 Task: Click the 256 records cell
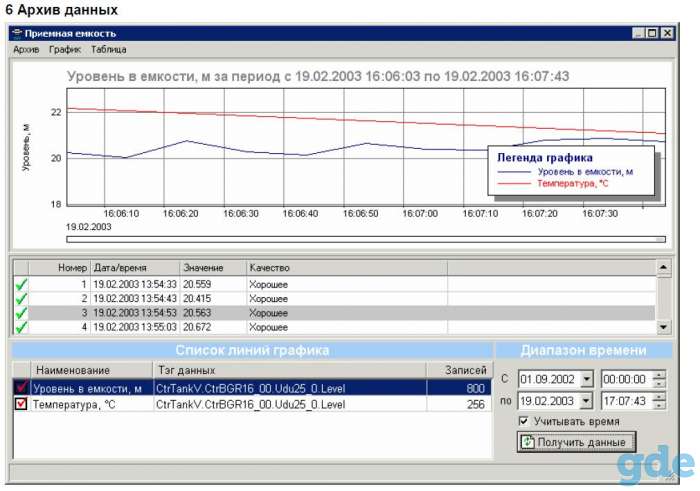click(459, 404)
